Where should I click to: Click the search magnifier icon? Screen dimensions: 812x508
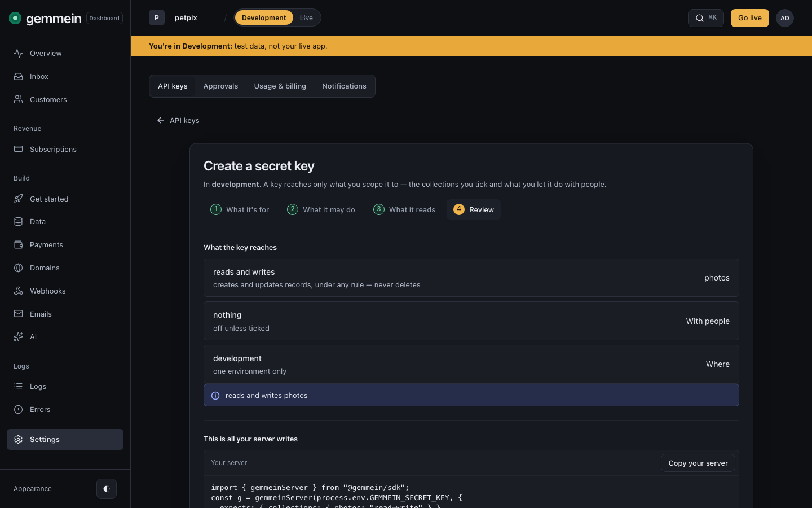700,18
